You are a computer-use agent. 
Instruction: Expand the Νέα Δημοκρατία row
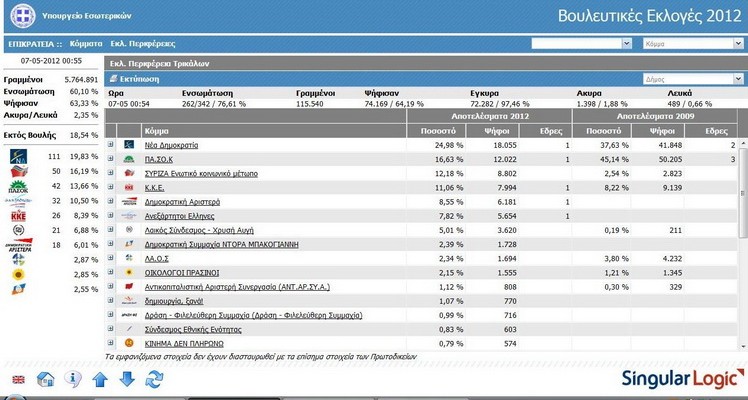(x=111, y=144)
